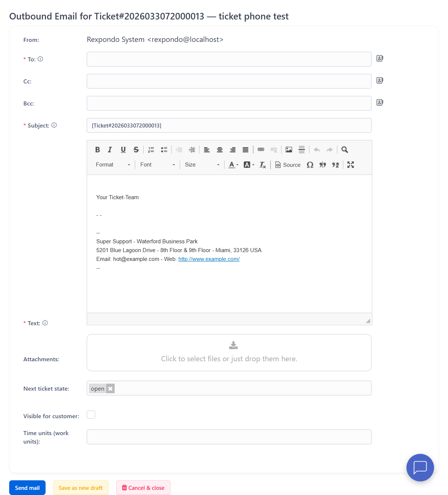The width and height of the screenshot is (448, 495).
Task: Insert a numbered list
Action: pyautogui.click(x=151, y=150)
